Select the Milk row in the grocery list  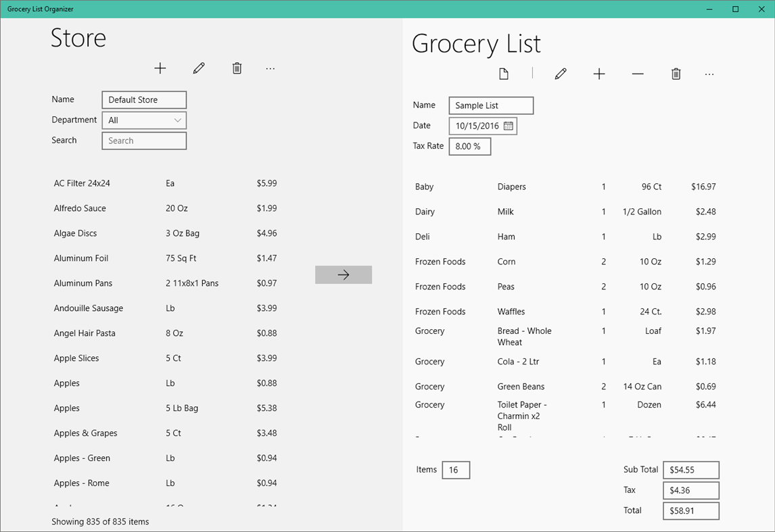tap(541, 212)
